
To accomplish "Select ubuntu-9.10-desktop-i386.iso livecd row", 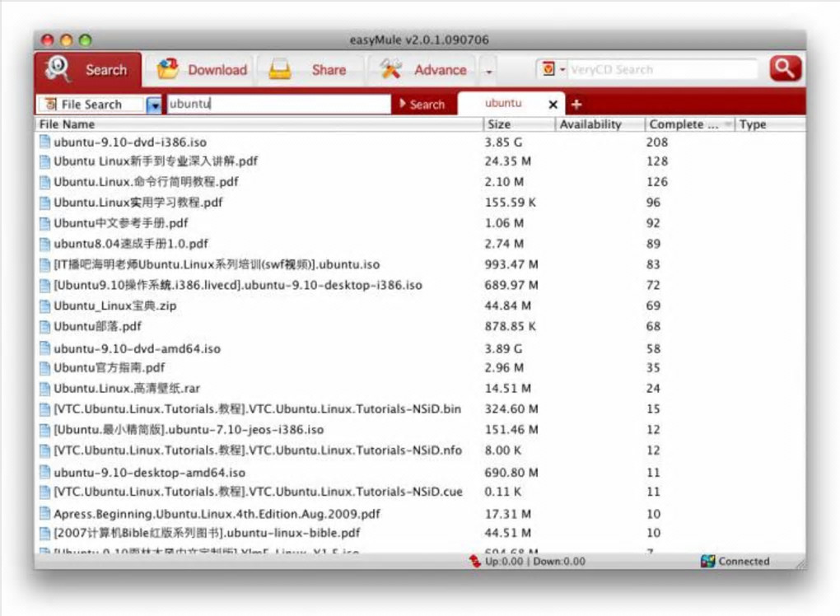I will click(238, 286).
